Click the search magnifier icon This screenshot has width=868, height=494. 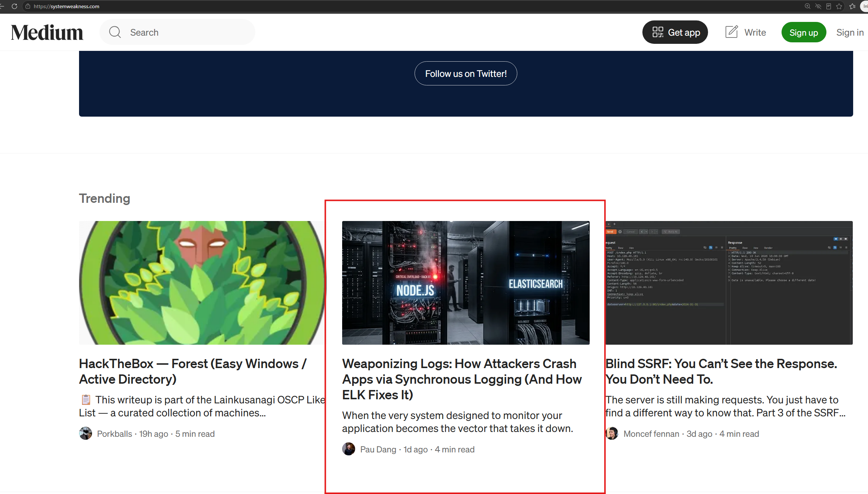point(115,32)
